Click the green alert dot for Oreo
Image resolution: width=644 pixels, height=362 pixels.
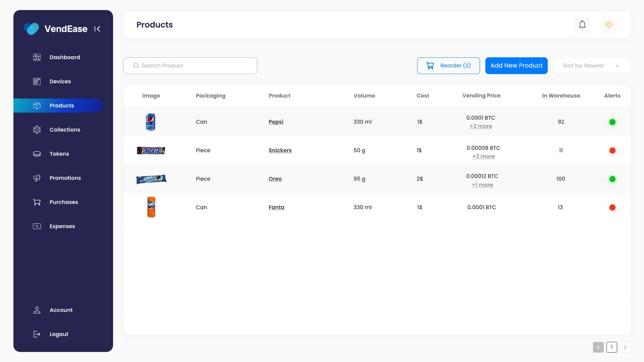[612, 179]
